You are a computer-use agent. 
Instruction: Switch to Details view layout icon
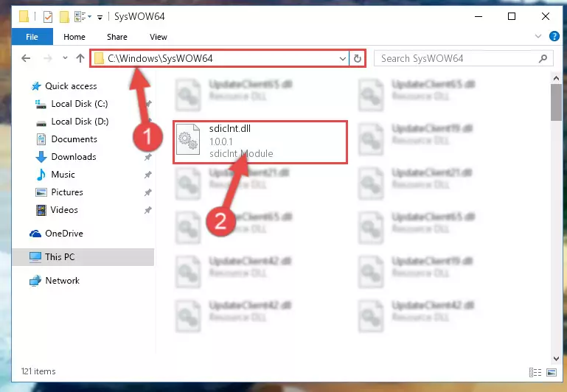point(535,372)
